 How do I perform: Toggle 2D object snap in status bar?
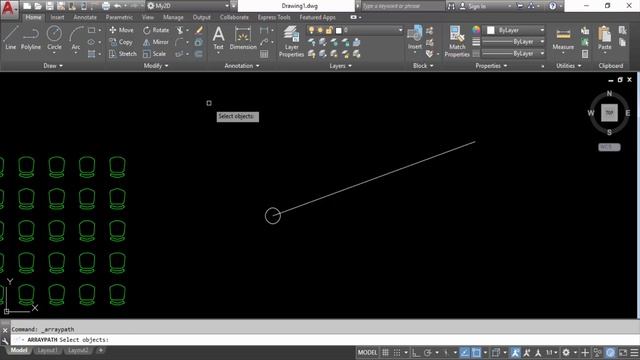pos(476,352)
